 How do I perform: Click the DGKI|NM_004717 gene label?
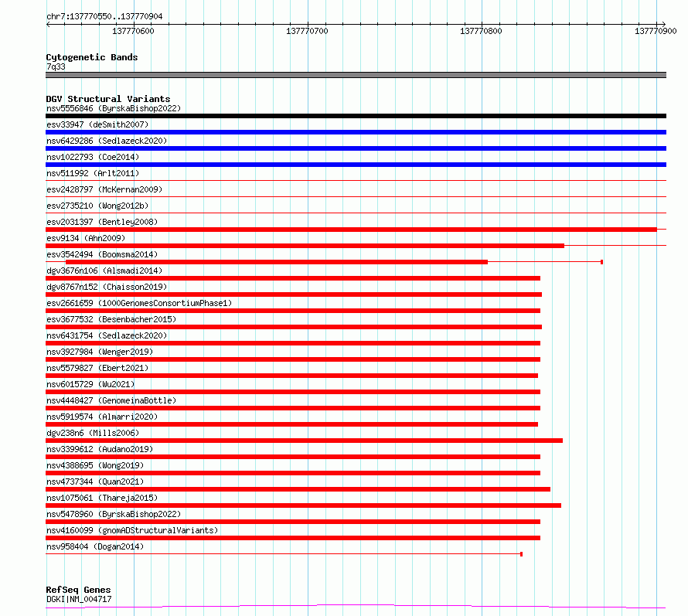(x=79, y=599)
